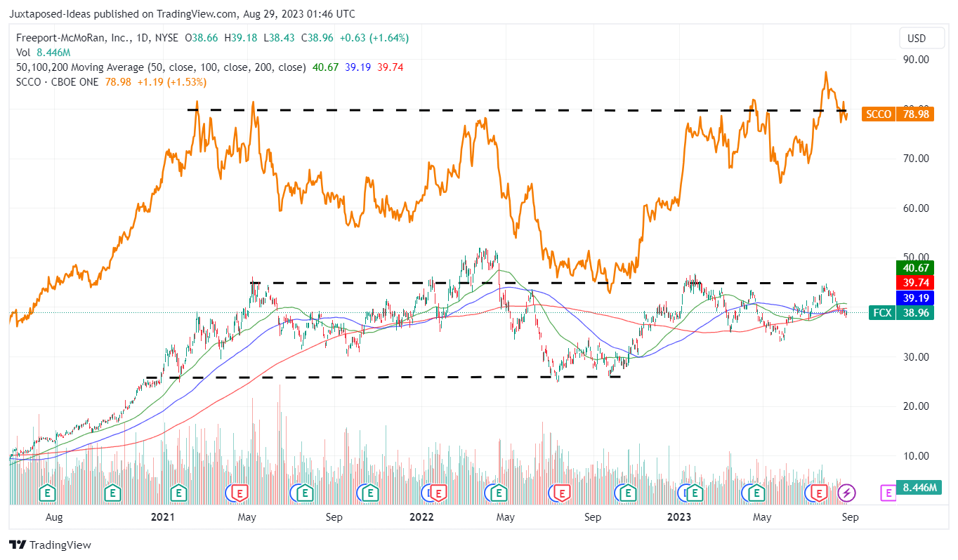Open the red earnings marker just after 2022
This screenshot has height=560, width=958.
[438, 493]
